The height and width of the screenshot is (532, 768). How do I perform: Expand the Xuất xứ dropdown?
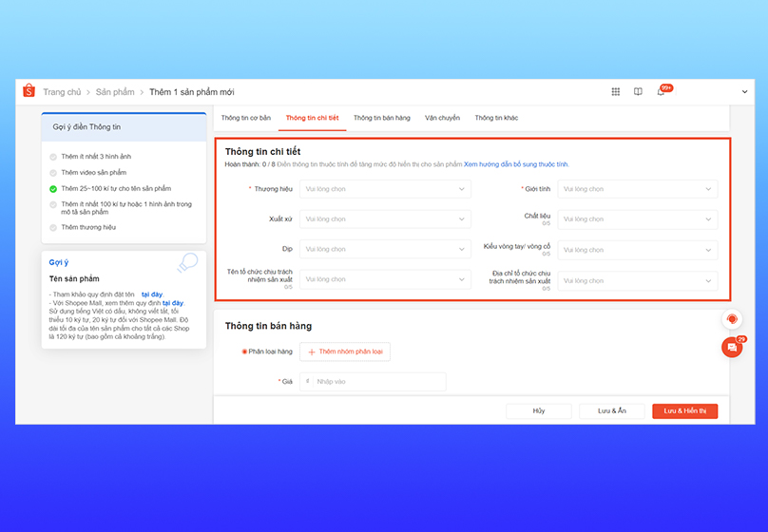(385, 219)
